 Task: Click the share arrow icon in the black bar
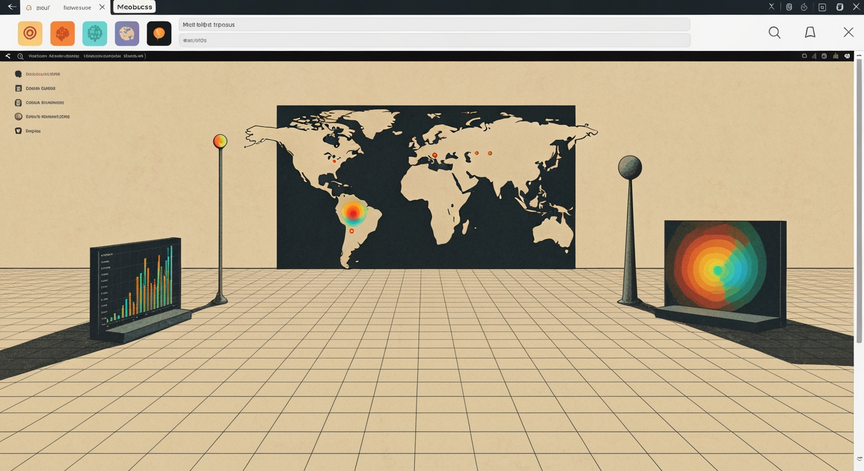coord(8,56)
